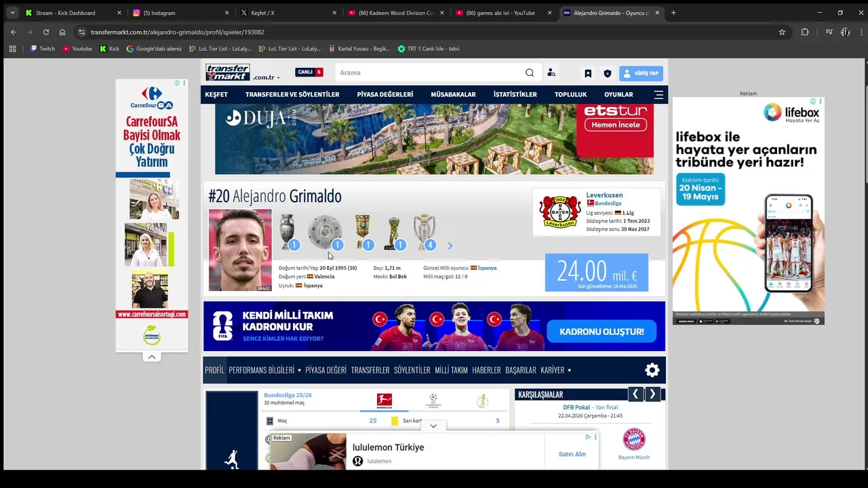Click Alejandro Grimaldo player photo
868x488 pixels.
(240, 250)
